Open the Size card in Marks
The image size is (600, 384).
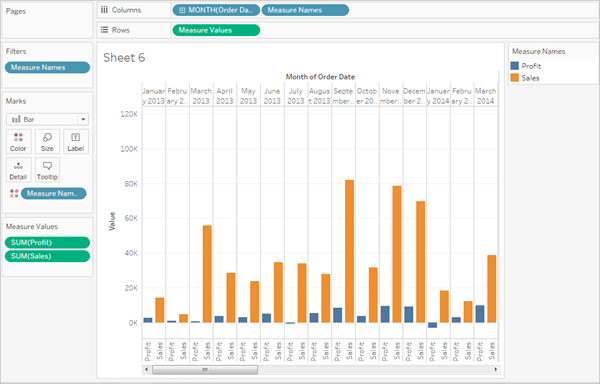[47, 142]
